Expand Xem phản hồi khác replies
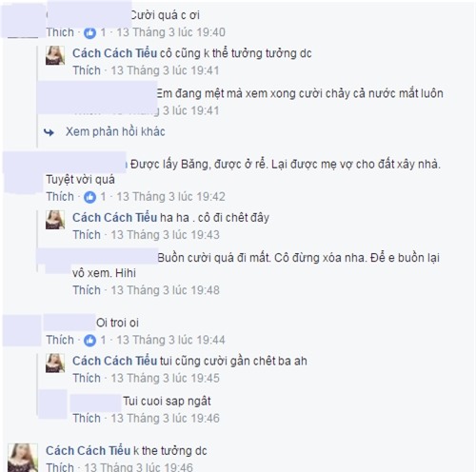The height and width of the screenshot is (472, 476). 115,131
